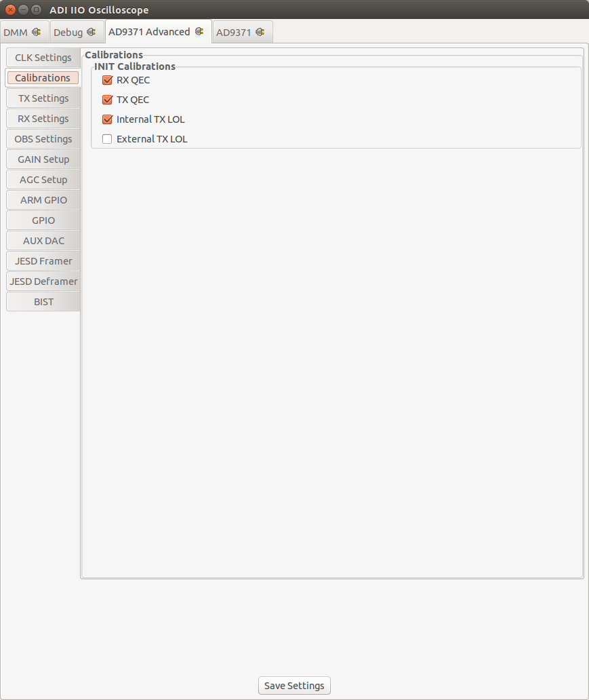Open the OBS Settings panel

click(x=42, y=139)
